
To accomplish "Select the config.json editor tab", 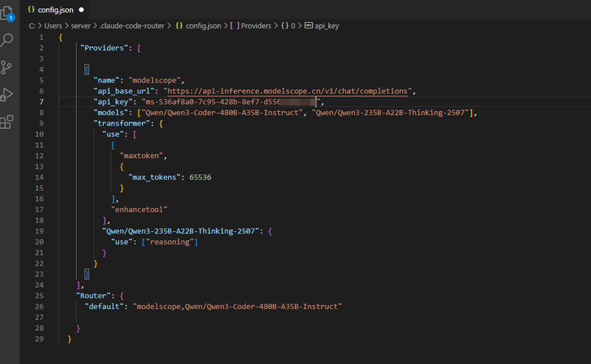I will pyautogui.click(x=56, y=10).
